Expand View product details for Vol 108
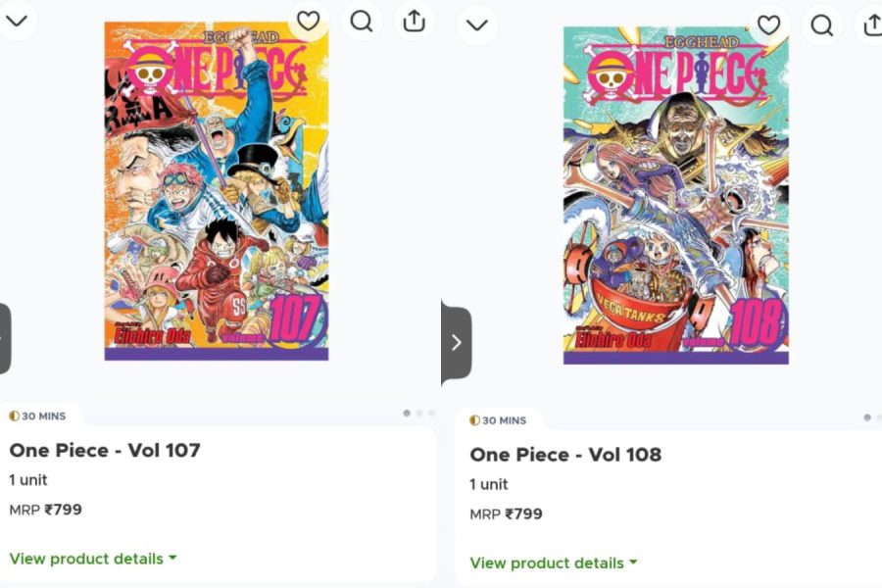Screen dimensions: 882x588 point(547,563)
